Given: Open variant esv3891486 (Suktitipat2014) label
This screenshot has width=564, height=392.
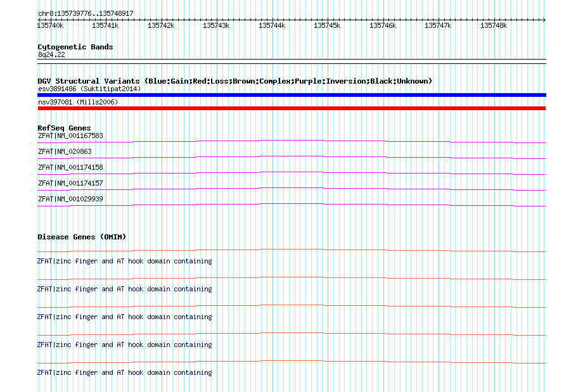Looking at the screenshot, I should (89, 89).
